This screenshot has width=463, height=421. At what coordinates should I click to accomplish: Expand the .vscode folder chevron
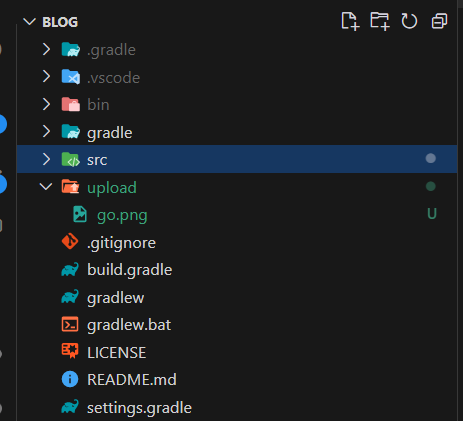click(x=46, y=77)
